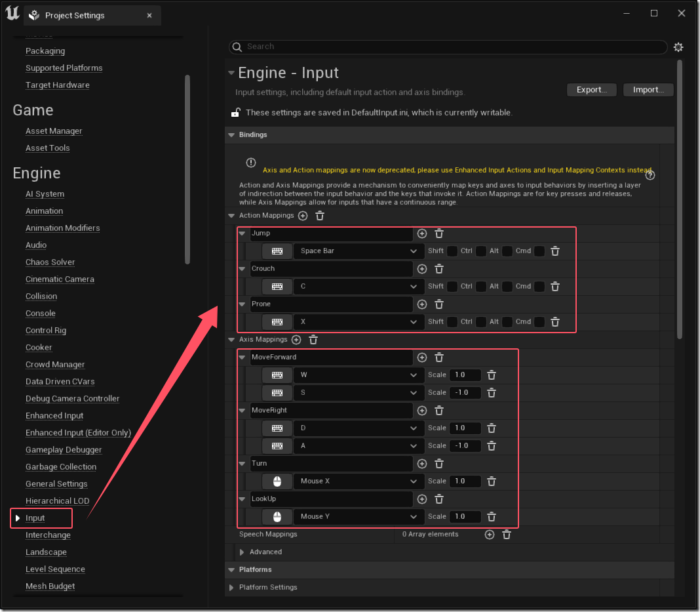Add a key to MoveForward axis

[422, 357]
